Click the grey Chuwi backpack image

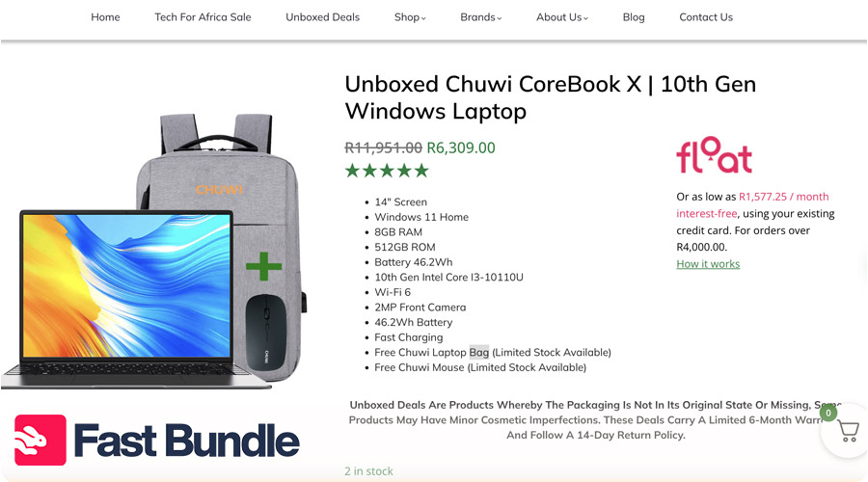pyautogui.click(x=220, y=166)
